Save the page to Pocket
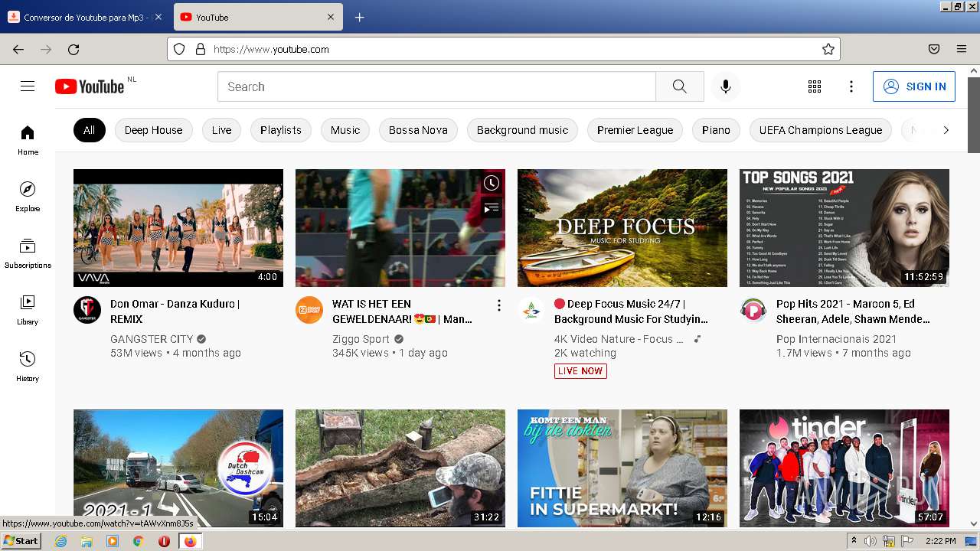Viewport: 980px width, 551px height. tap(934, 49)
